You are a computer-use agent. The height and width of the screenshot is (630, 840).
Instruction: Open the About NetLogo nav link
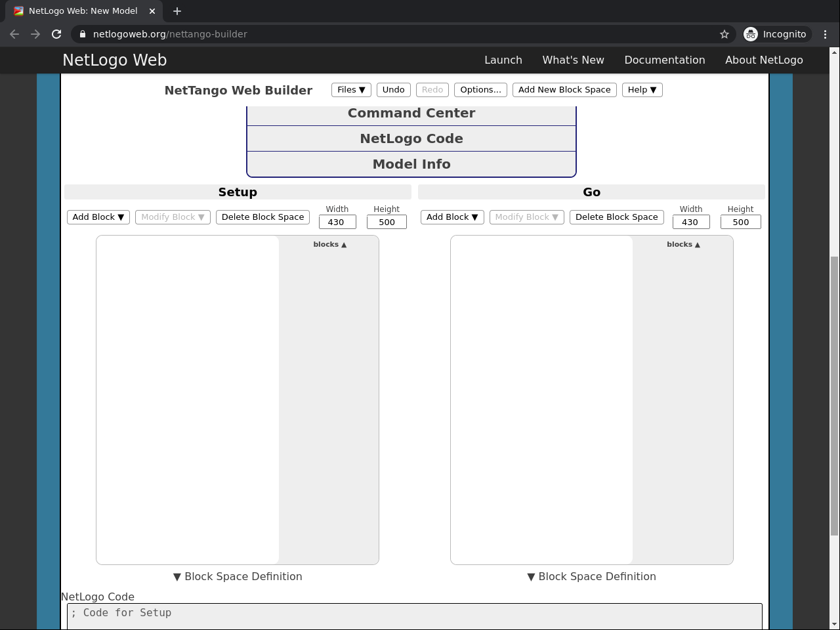pos(764,60)
